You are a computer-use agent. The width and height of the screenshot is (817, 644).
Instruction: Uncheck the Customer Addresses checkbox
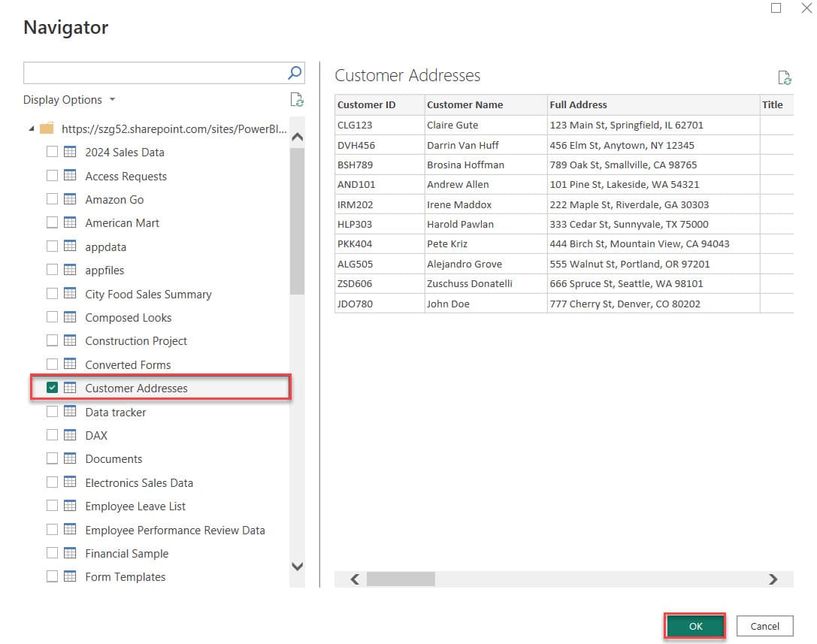pyautogui.click(x=52, y=388)
